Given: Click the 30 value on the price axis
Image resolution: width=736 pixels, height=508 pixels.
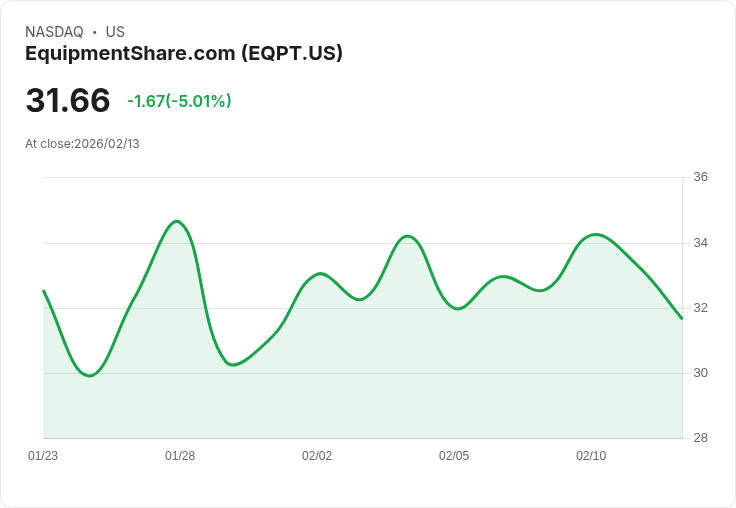Looking at the screenshot, I should pyautogui.click(x=700, y=373).
